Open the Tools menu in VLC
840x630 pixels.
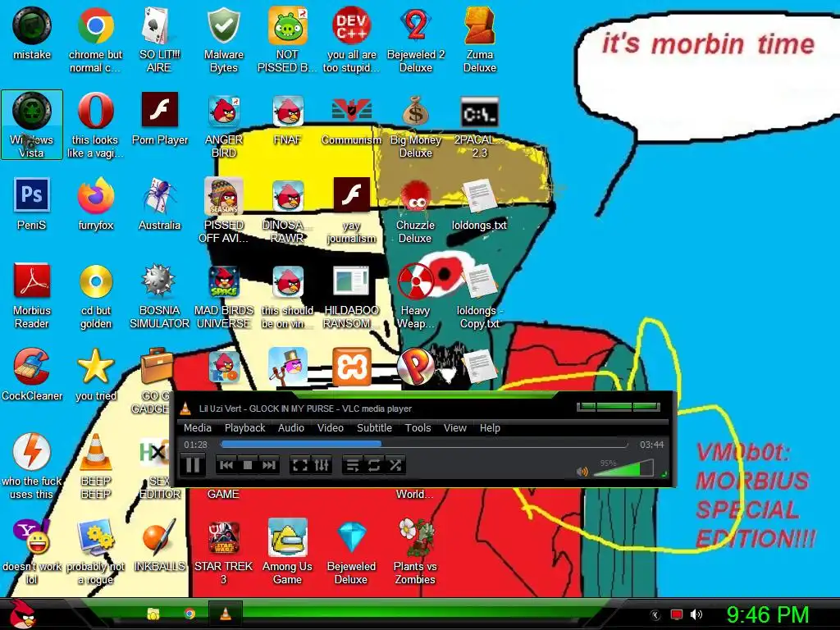[418, 427]
